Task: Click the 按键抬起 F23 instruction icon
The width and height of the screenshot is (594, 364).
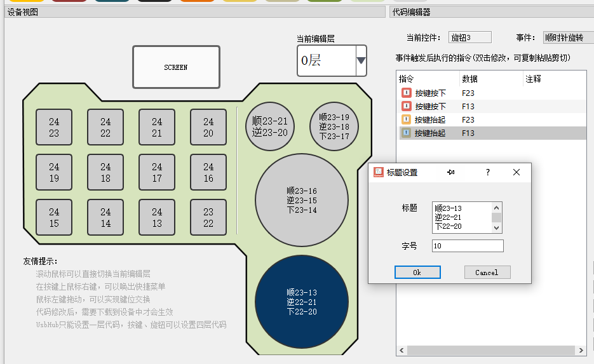Action: (x=407, y=119)
